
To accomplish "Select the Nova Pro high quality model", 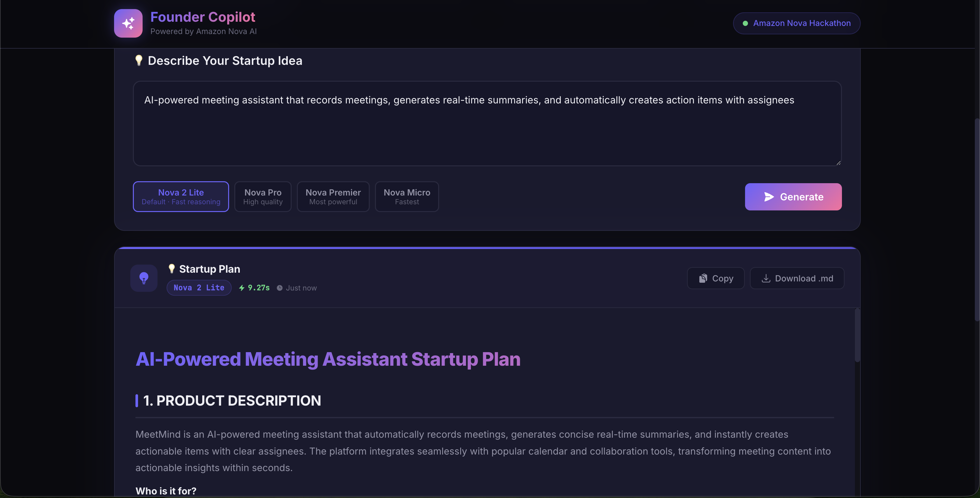I will coord(262,196).
